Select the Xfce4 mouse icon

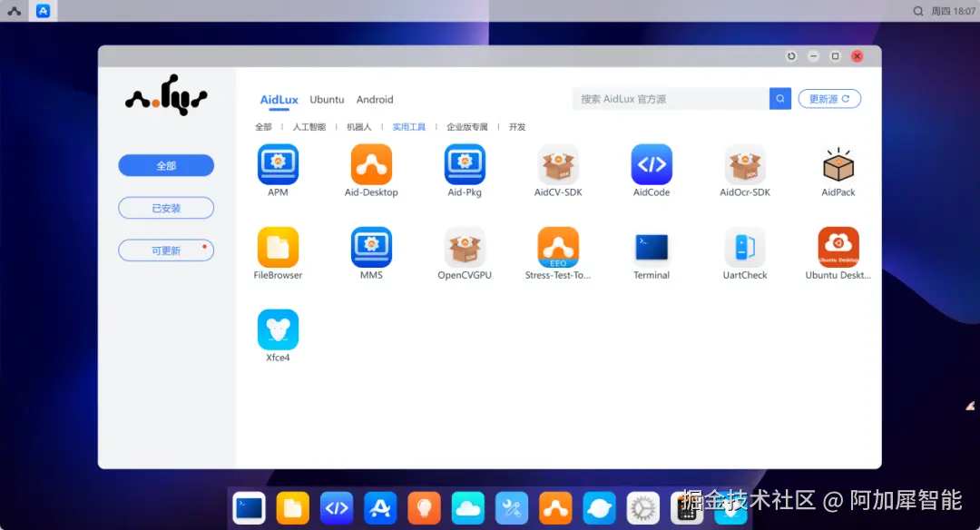click(279, 329)
